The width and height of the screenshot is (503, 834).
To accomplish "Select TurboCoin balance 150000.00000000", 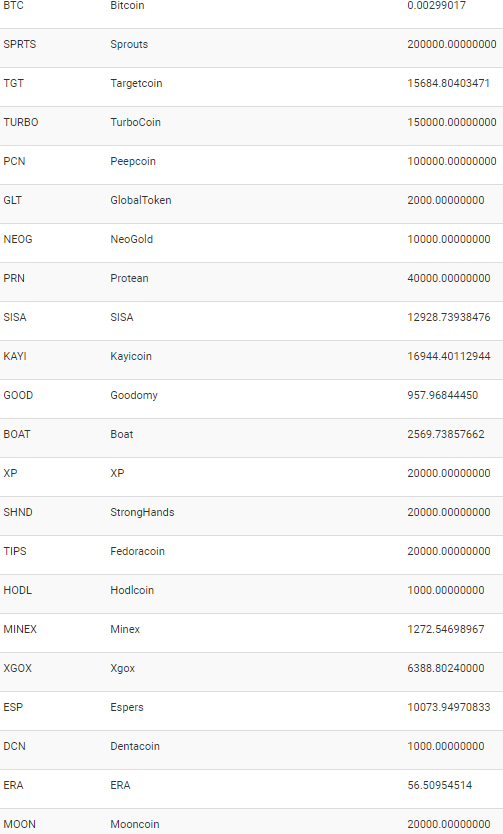I will [x=452, y=122].
